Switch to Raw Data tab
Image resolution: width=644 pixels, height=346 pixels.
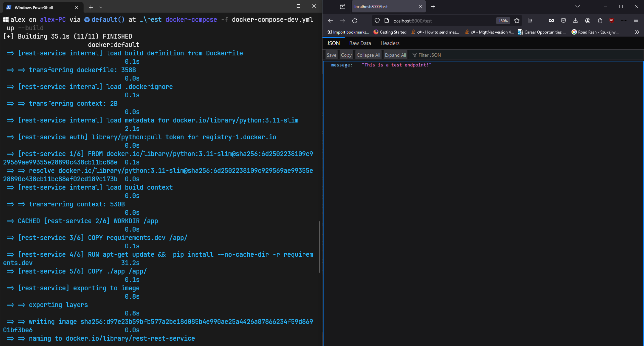coord(360,43)
